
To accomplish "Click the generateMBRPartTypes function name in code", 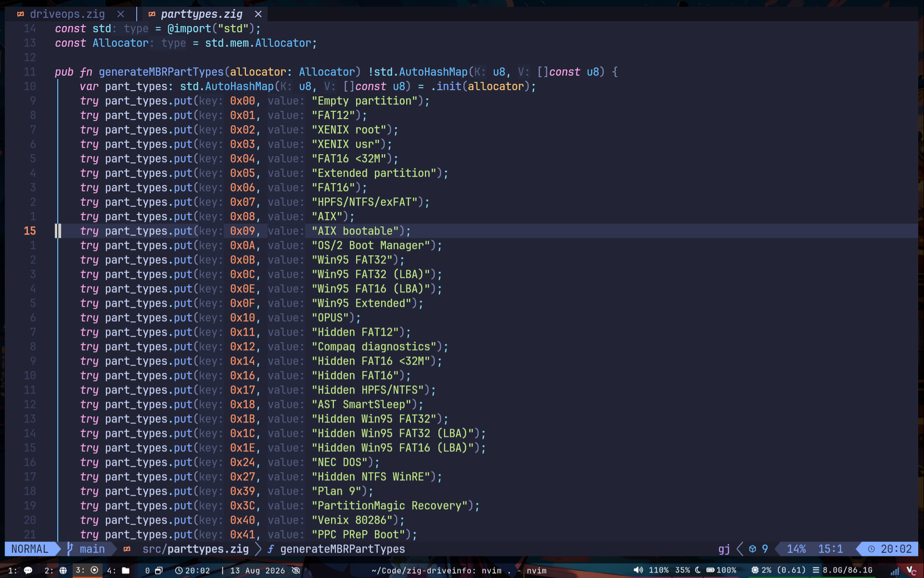I will (x=161, y=72).
